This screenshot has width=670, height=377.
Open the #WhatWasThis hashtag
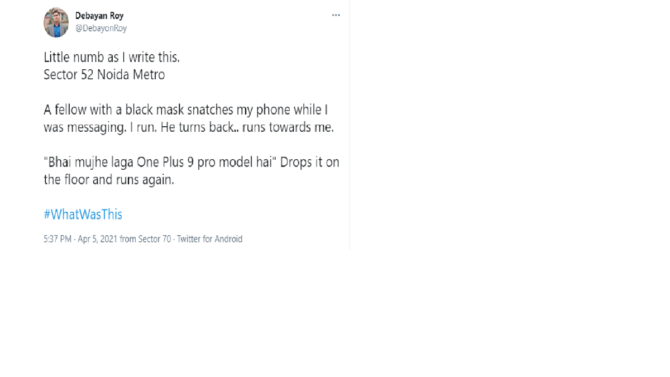coord(83,214)
